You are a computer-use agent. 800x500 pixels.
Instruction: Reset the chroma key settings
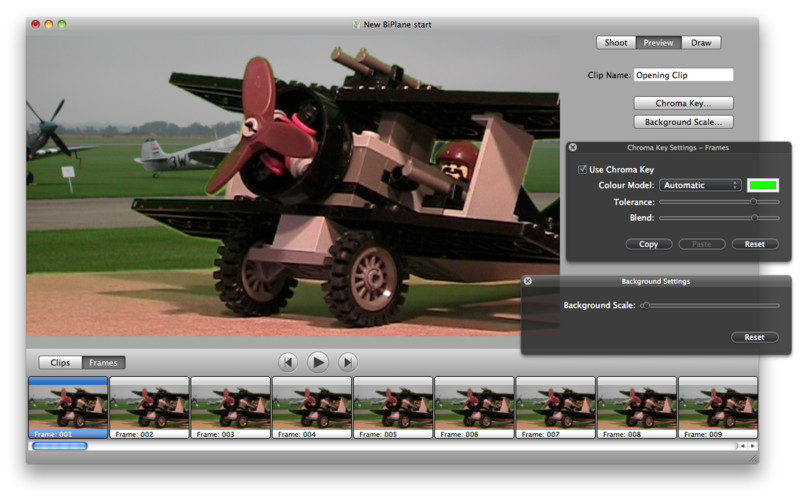755,244
